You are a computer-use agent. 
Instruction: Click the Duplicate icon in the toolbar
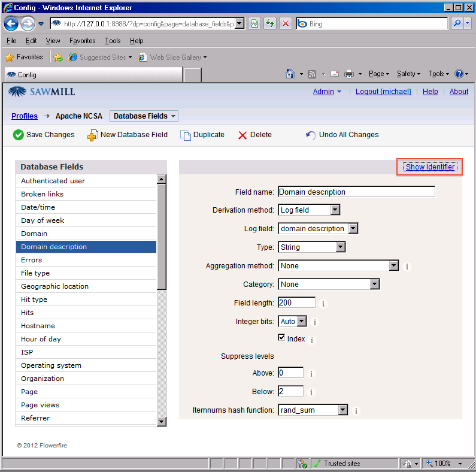click(x=186, y=135)
